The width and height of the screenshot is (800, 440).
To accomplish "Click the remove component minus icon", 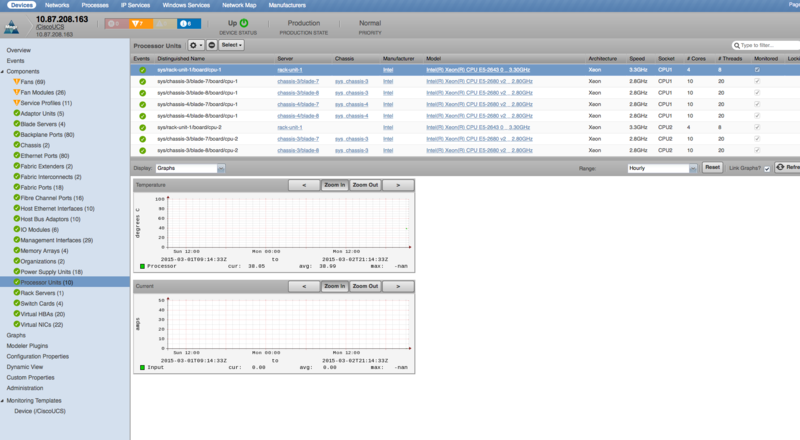I will point(212,45).
